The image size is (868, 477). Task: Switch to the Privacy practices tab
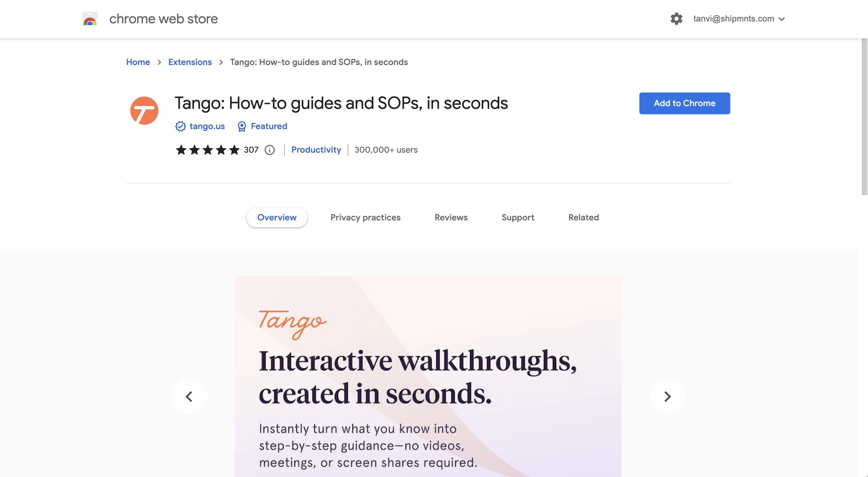tap(365, 218)
